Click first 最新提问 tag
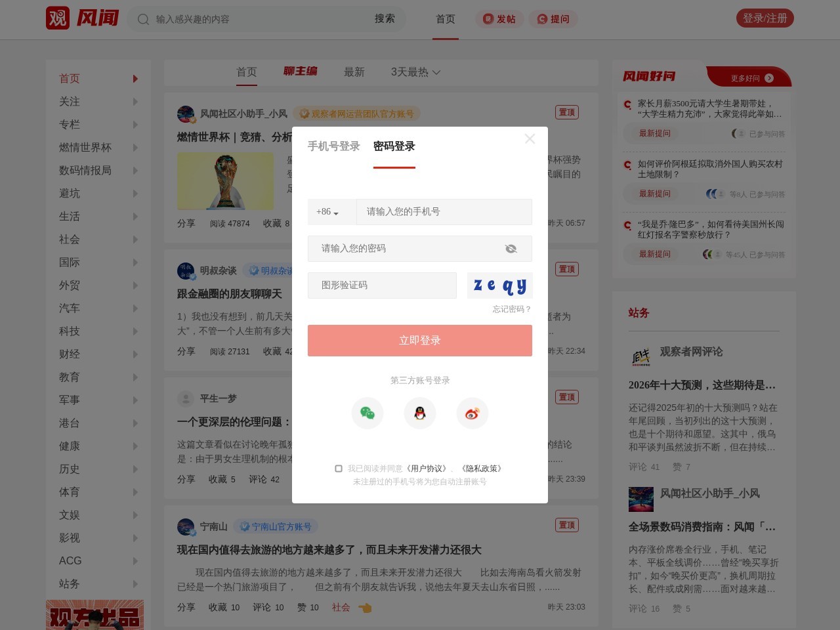The height and width of the screenshot is (630, 840). pyautogui.click(x=655, y=133)
